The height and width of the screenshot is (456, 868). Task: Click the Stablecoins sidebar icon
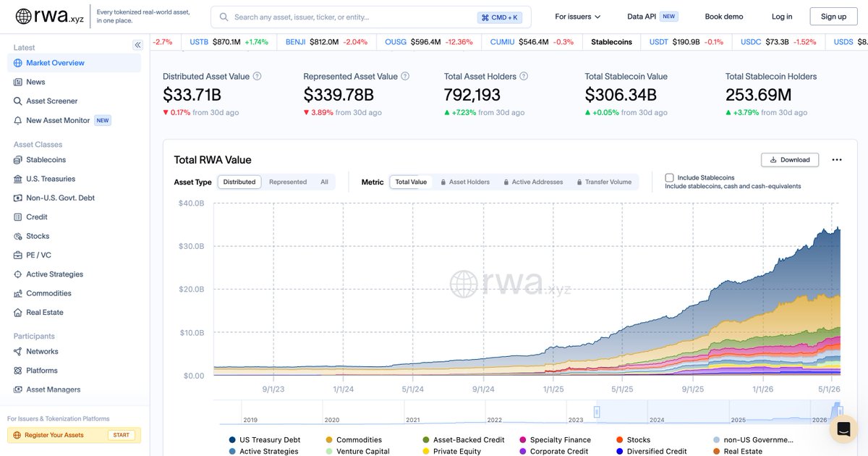pyautogui.click(x=18, y=159)
